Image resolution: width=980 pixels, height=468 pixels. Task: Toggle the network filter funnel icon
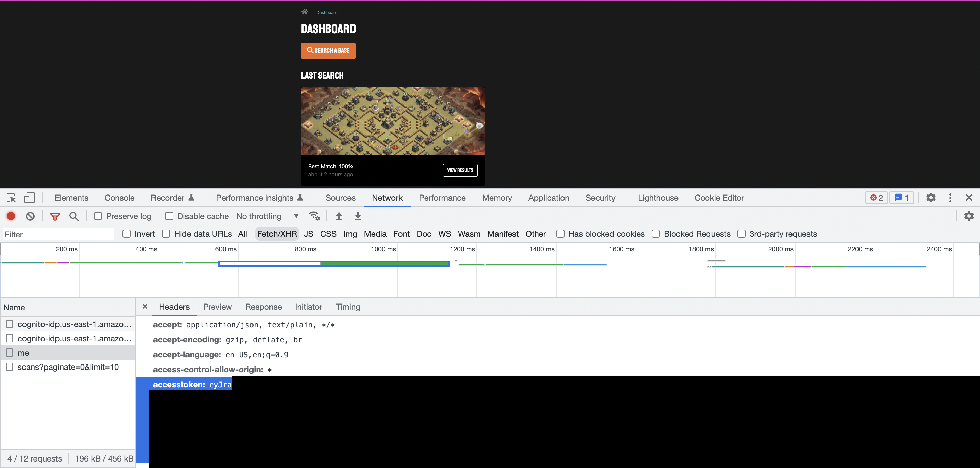(55, 216)
